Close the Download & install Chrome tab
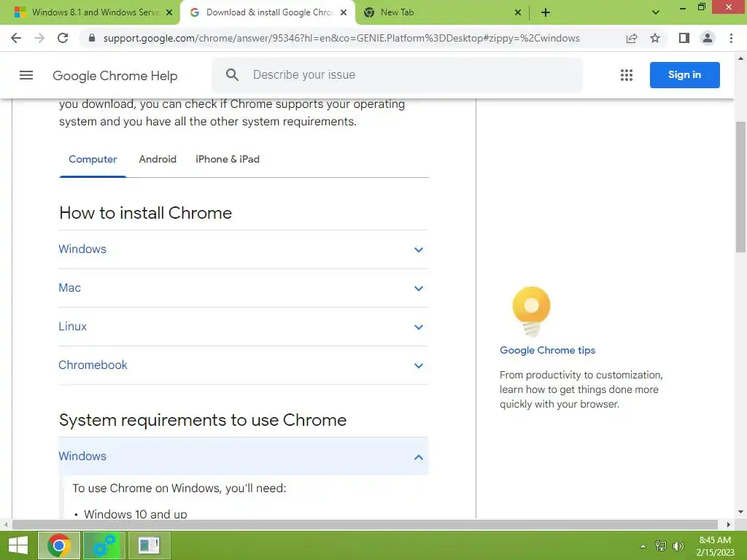This screenshot has width=747, height=560. (344, 12)
